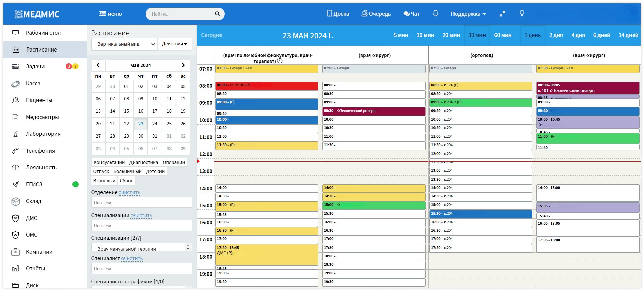This screenshot has height=291, width=644.
Task: Go to the next month in the calendar
Action: click(x=183, y=65)
